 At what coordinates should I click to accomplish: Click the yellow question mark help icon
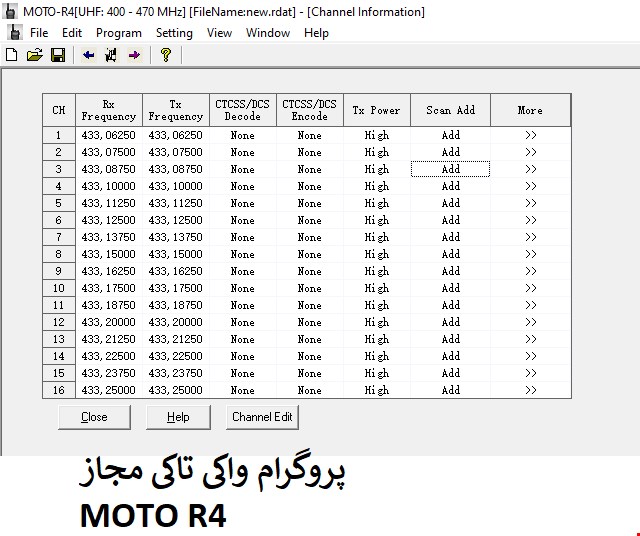(166, 55)
